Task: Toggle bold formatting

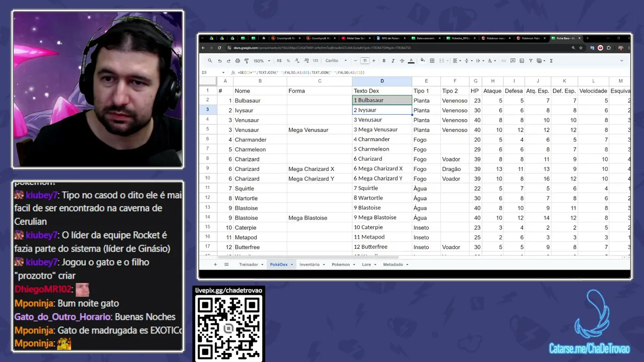Action: [x=384, y=61]
